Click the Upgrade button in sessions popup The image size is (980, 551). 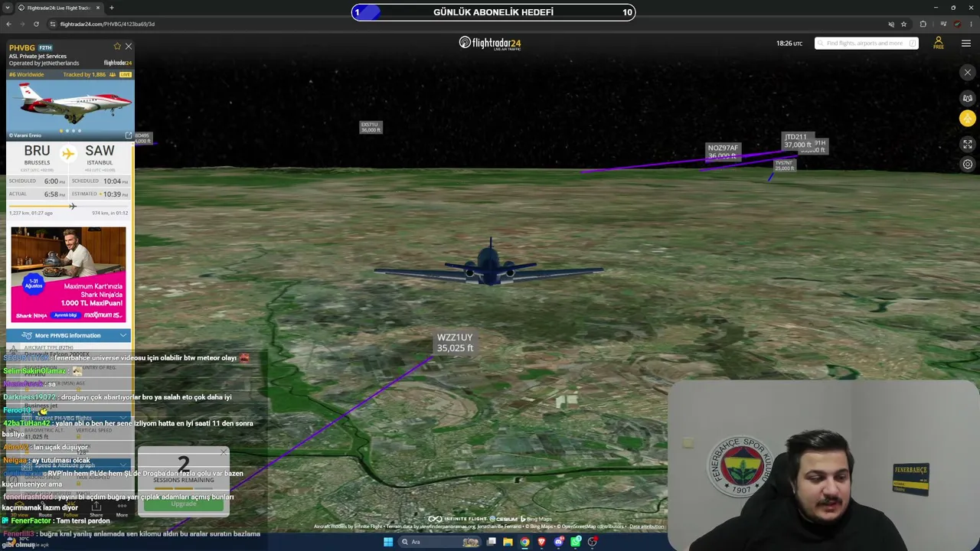184,504
